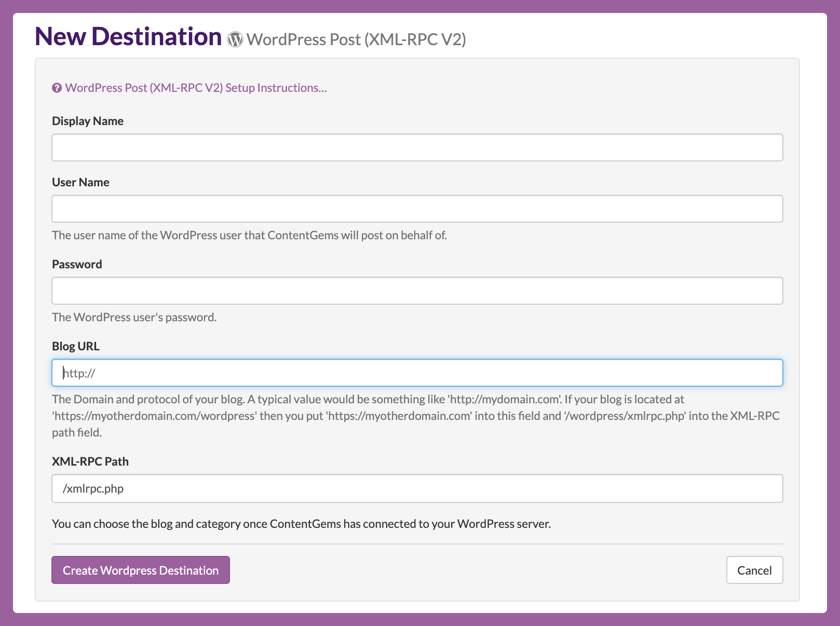Viewport: 840px width, 626px height.
Task: Click the XML-RPC Path label
Action: 90,461
